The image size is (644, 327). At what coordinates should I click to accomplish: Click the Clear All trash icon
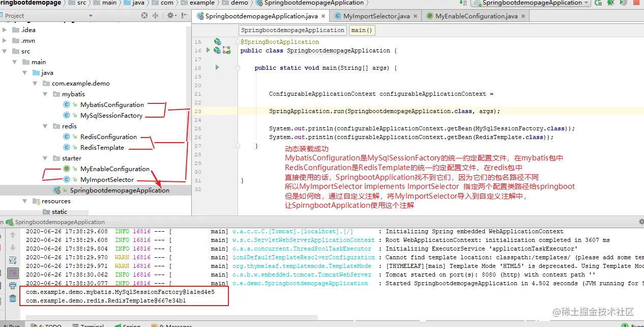[13, 298]
